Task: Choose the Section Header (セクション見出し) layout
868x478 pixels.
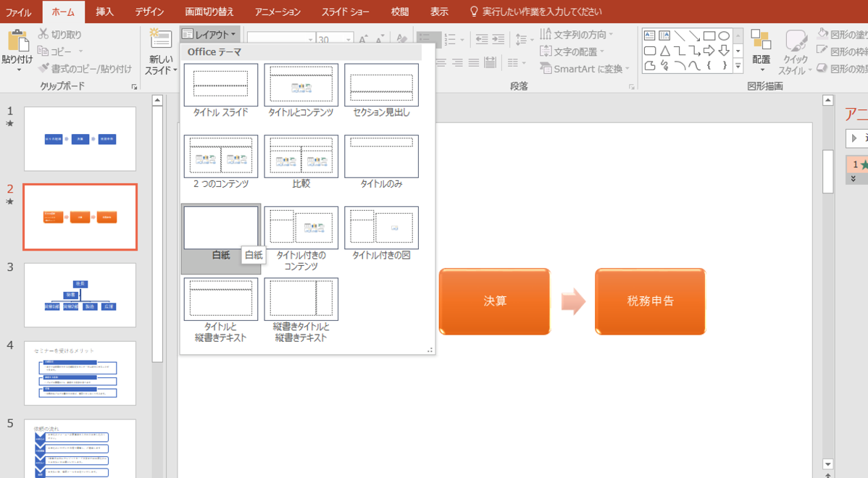Action: pos(381,91)
